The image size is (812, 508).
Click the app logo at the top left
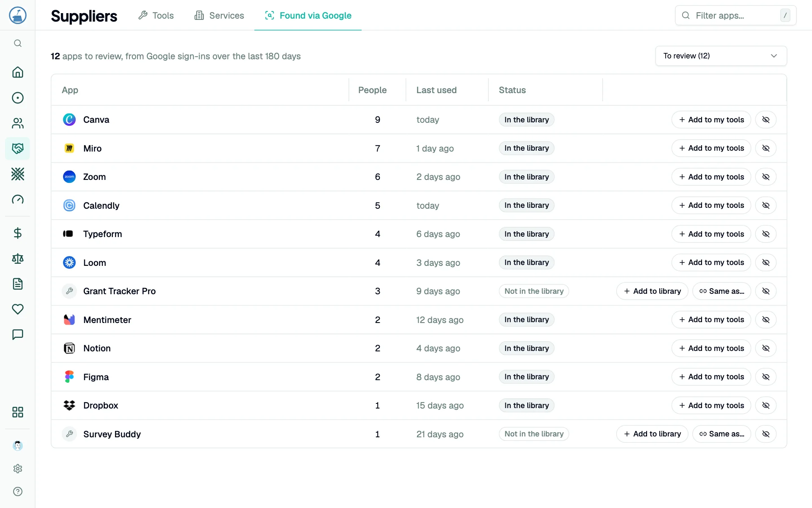tap(18, 15)
